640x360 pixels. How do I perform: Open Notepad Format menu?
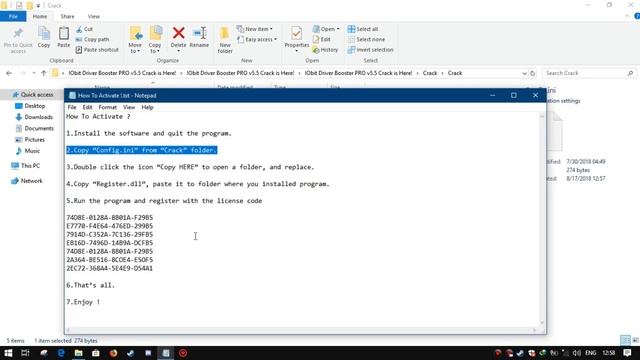pyautogui.click(x=107, y=107)
